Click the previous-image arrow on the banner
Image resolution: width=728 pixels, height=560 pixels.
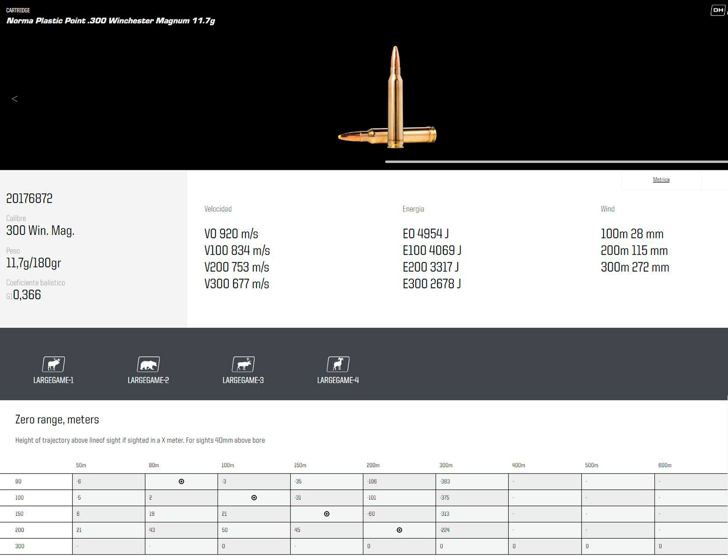15,99
